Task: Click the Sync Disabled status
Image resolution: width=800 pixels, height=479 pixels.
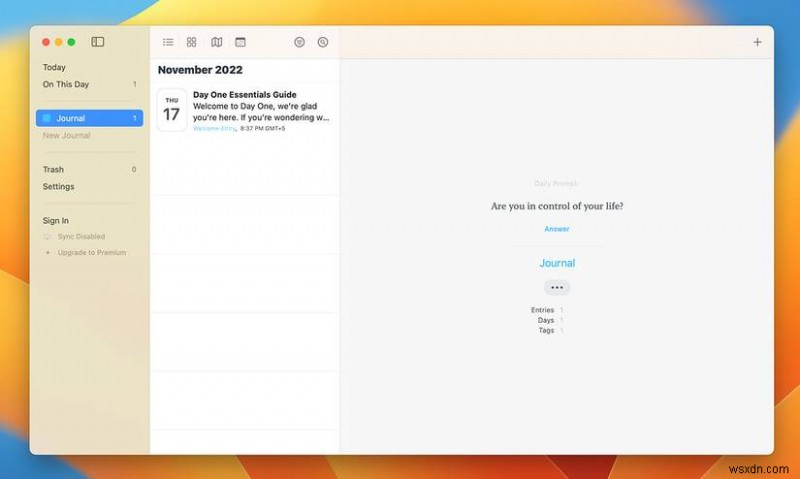Action: click(81, 236)
